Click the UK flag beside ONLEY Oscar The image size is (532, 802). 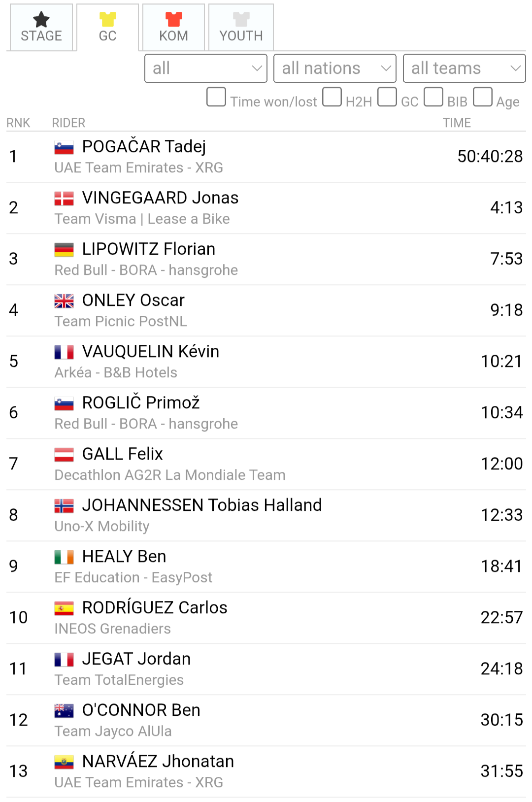click(64, 301)
